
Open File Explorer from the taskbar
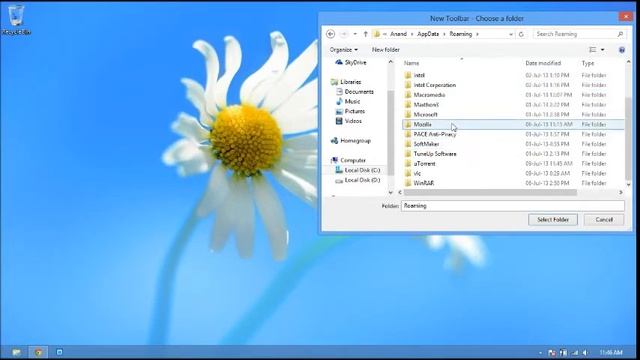click(x=16, y=352)
